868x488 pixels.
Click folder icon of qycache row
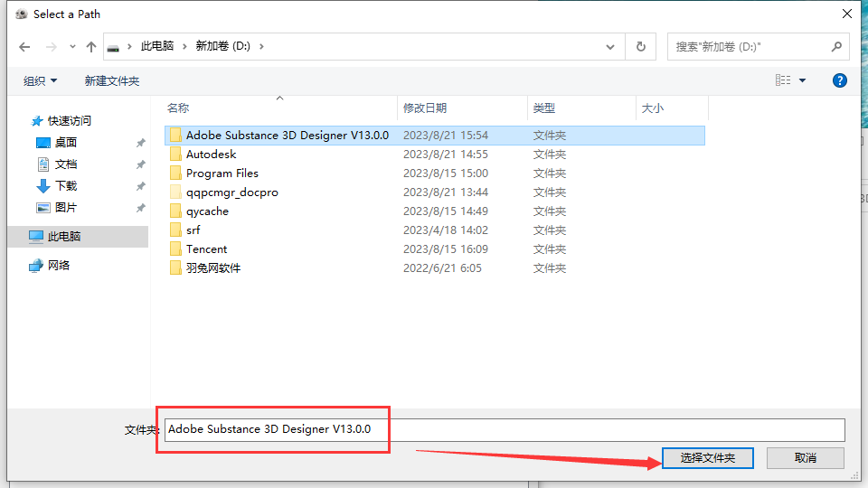[x=175, y=211]
